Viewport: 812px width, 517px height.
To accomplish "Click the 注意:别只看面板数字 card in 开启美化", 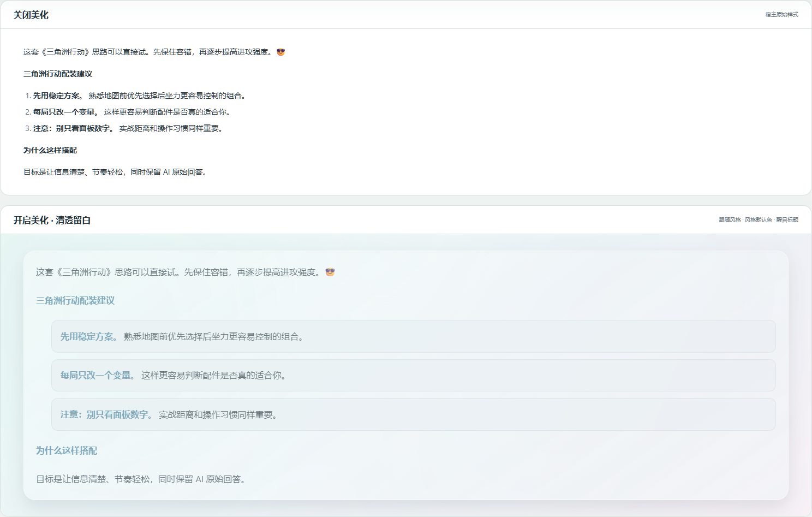I will [414, 414].
